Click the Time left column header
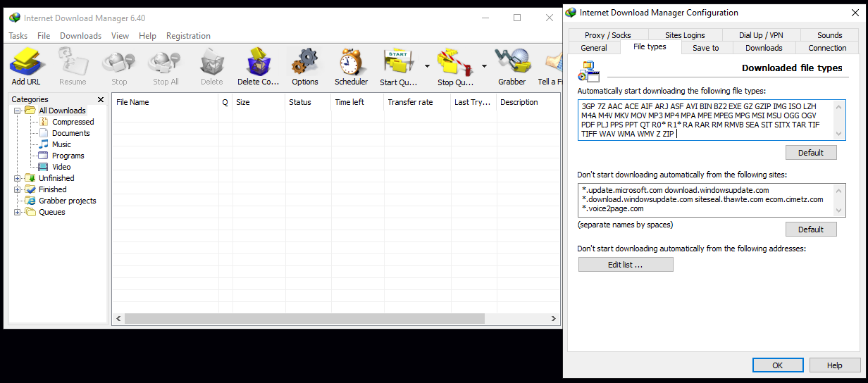 point(357,102)
